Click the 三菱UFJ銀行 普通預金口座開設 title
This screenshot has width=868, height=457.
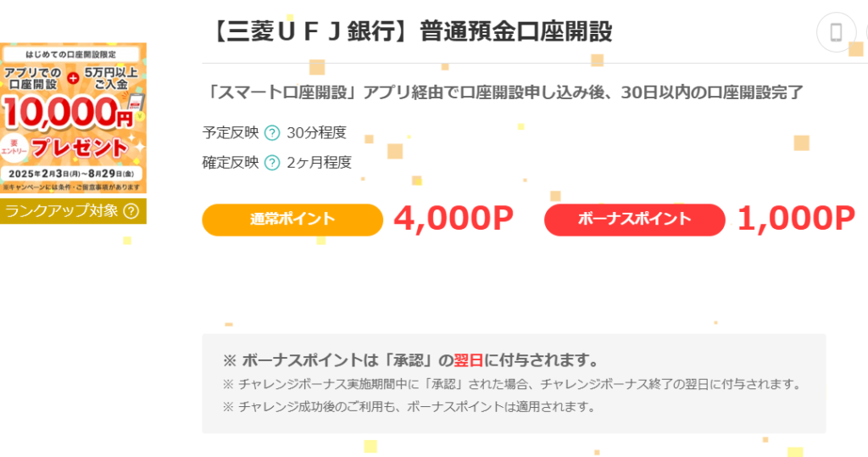(x=410, y=31)
